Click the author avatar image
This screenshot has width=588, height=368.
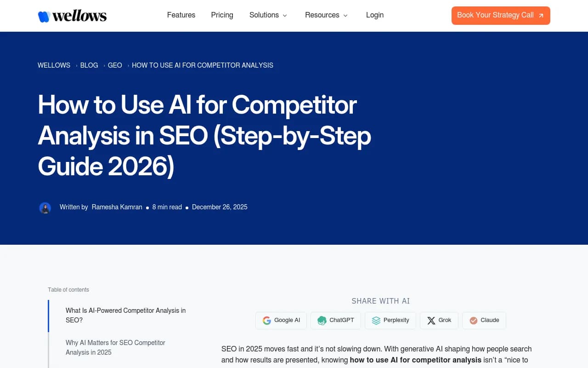click(45, 207)
